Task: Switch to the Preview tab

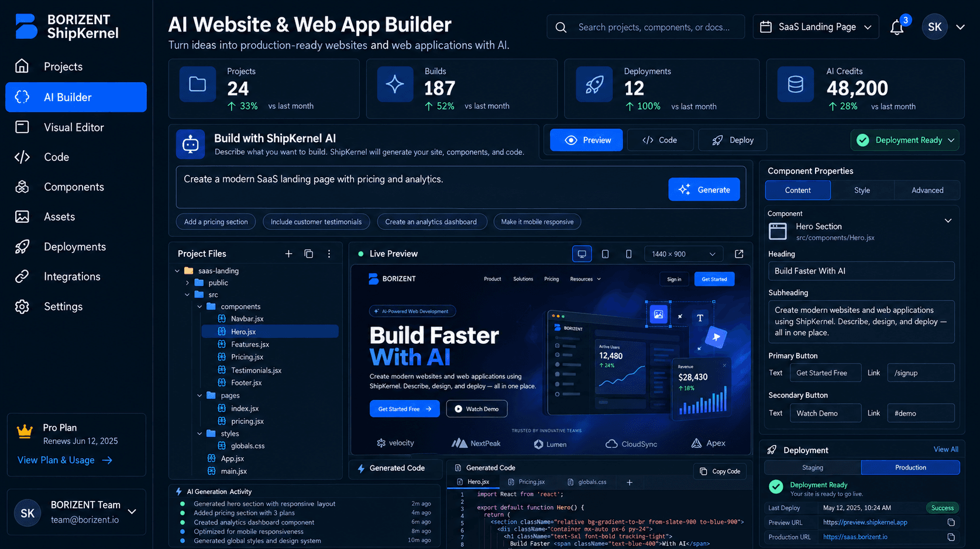Action: click(x=586, y=140)
